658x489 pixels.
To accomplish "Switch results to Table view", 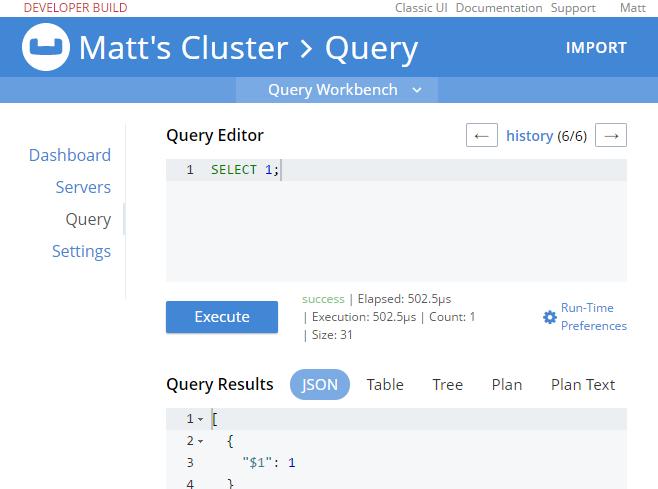I will (x=385, y=384).
